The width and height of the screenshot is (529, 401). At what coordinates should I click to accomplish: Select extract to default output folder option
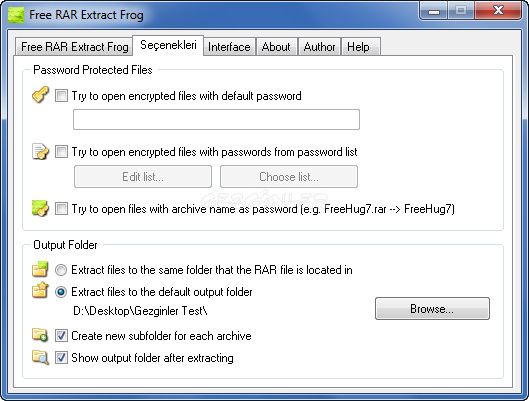tap(61, 292)
